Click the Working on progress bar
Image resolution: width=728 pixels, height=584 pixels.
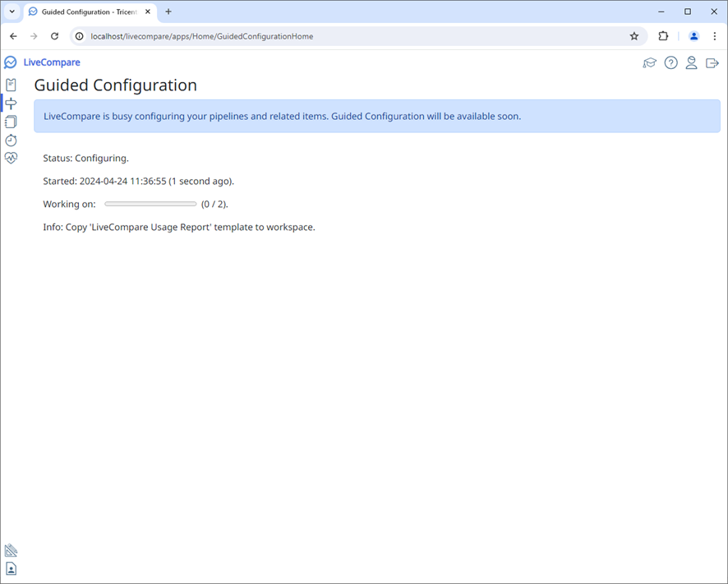click(x=150, y=203)
